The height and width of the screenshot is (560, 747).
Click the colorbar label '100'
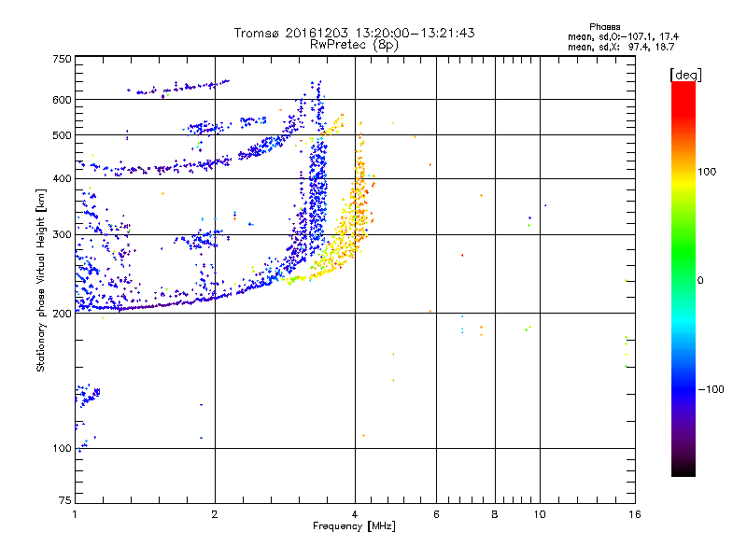[707, 172]
